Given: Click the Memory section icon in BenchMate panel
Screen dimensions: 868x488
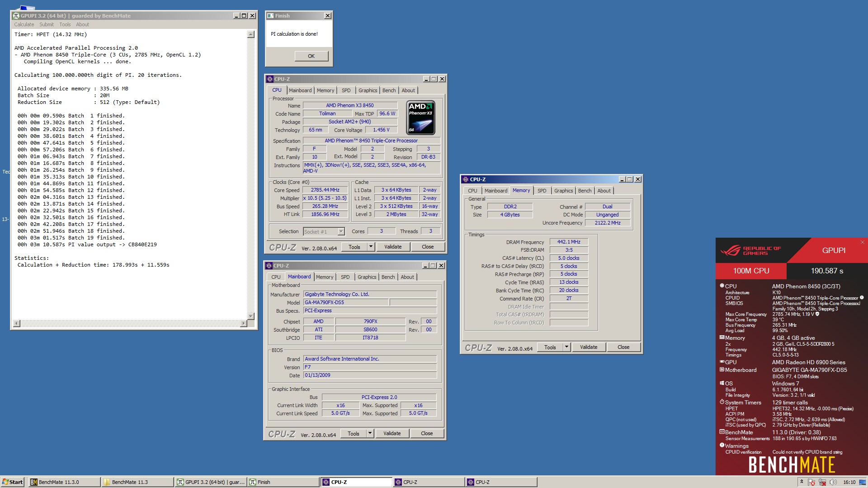Looking at the screenshot, I should [722, 337].
